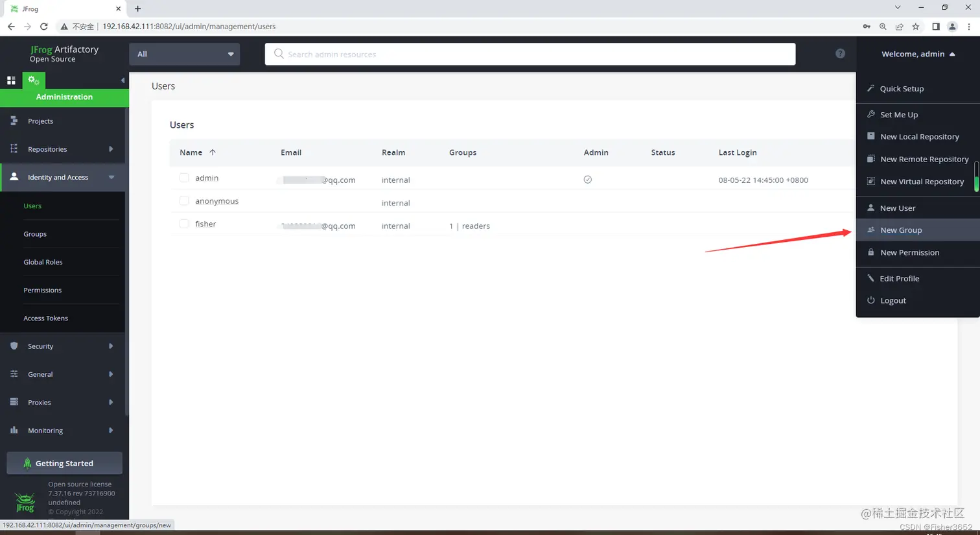The width and height of the screenshot is (980, 535).
Task: Choose Quick Setup from user menu
Action: point(918,89)
